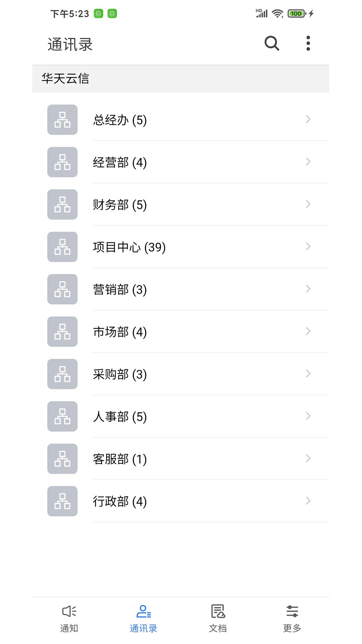
Task: Open the 人事部 (5) department
Action: click(120, 417)
